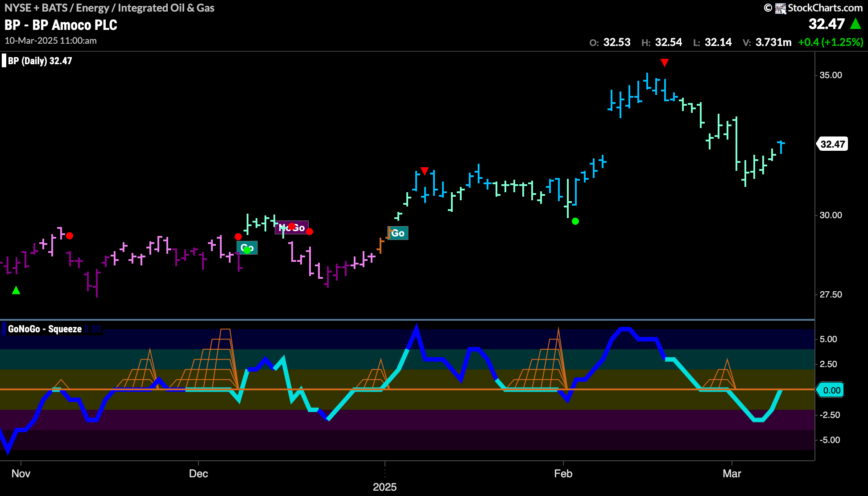Click the 'BP (Daily) 32.47' legend label

pos(40,61)
